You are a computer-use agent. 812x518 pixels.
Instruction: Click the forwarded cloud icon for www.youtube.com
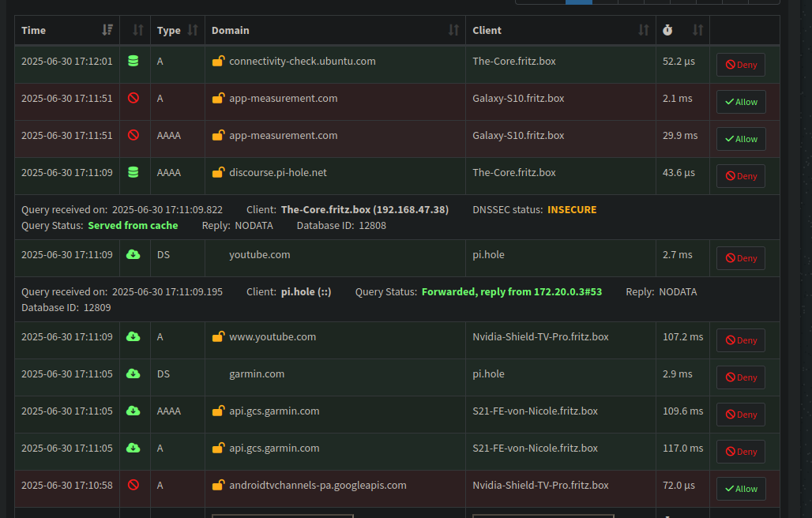coord(133,337)
